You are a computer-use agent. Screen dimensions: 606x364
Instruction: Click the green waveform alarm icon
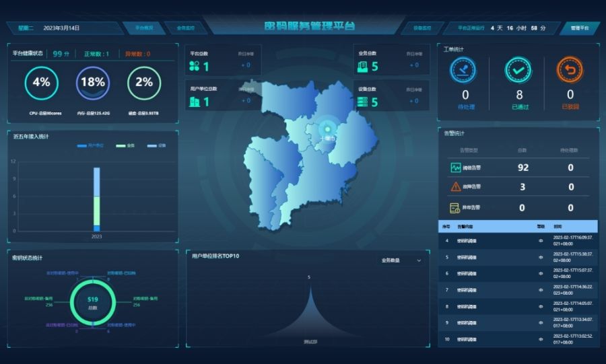pos(456,168)
